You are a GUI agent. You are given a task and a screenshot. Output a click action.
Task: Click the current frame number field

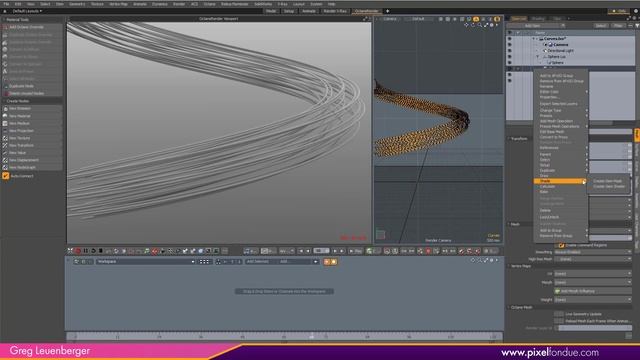[x=321, y=251]
